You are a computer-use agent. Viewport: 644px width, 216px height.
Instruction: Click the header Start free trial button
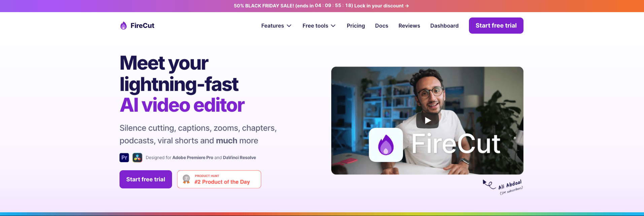[496, 26]
